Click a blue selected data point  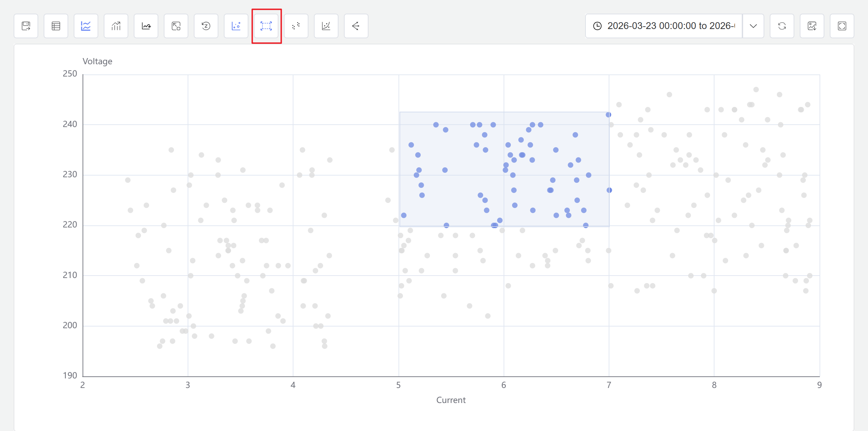click(x=436, y=124)
